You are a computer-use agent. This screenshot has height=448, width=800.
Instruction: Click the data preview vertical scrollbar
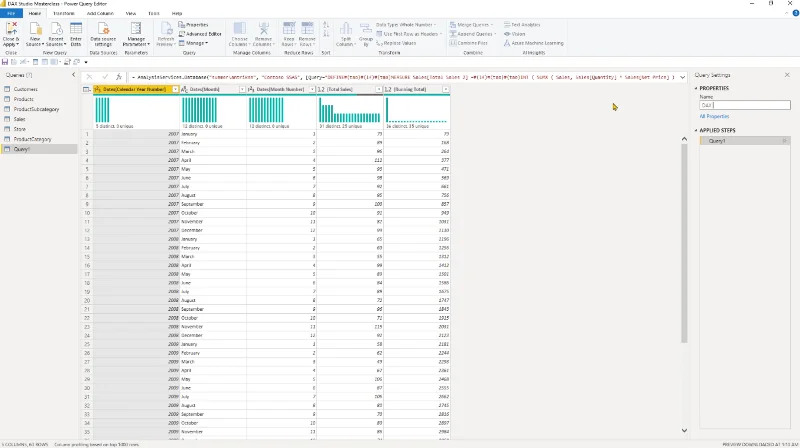click(684, 243)
